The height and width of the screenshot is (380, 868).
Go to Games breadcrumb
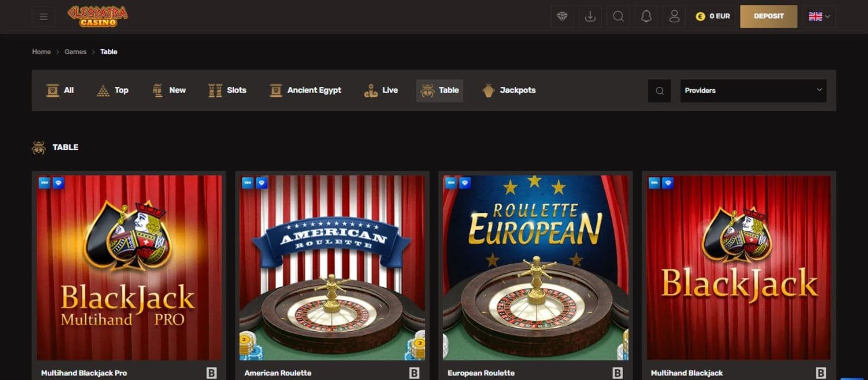click(x=75, y=52)
